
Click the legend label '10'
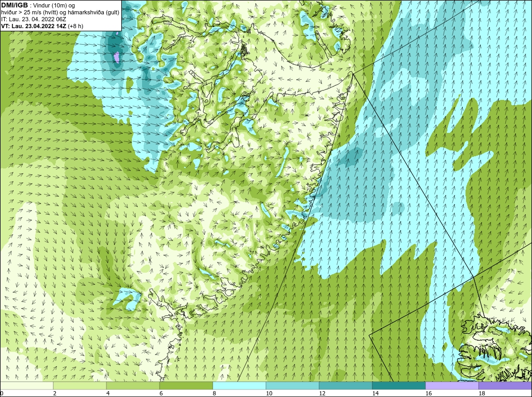269,393
